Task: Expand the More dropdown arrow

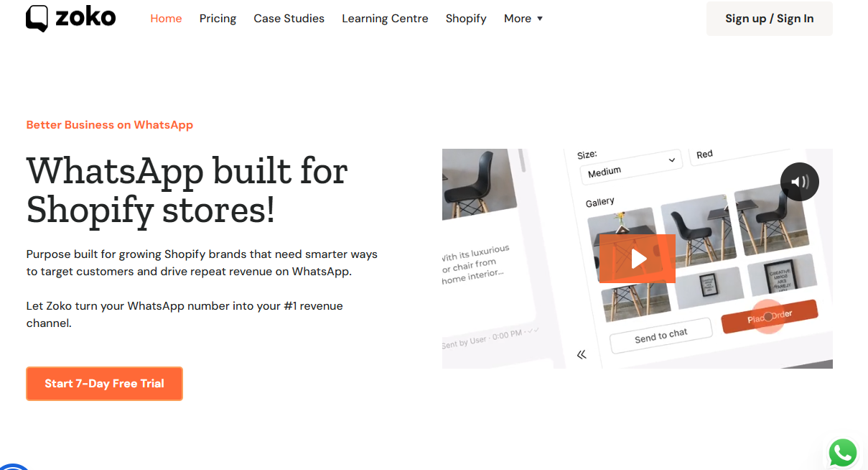Action: pyautogui.click(x=540, y=19)
